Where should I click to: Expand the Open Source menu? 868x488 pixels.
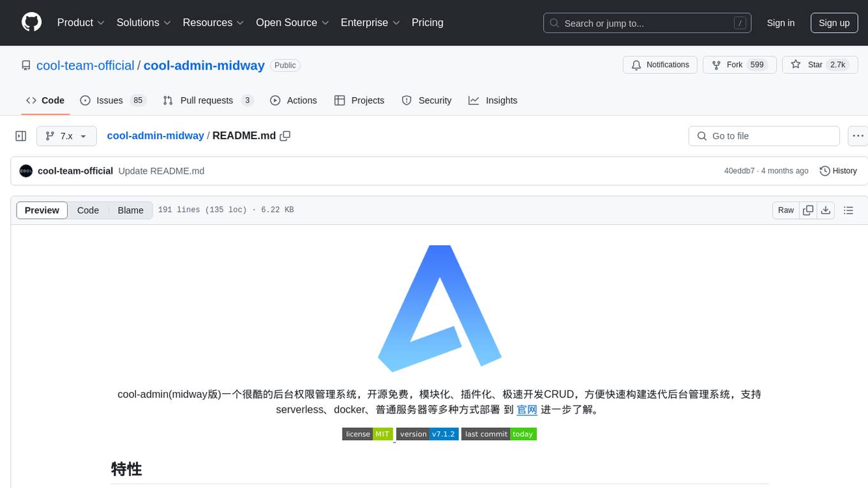point(293,22)
